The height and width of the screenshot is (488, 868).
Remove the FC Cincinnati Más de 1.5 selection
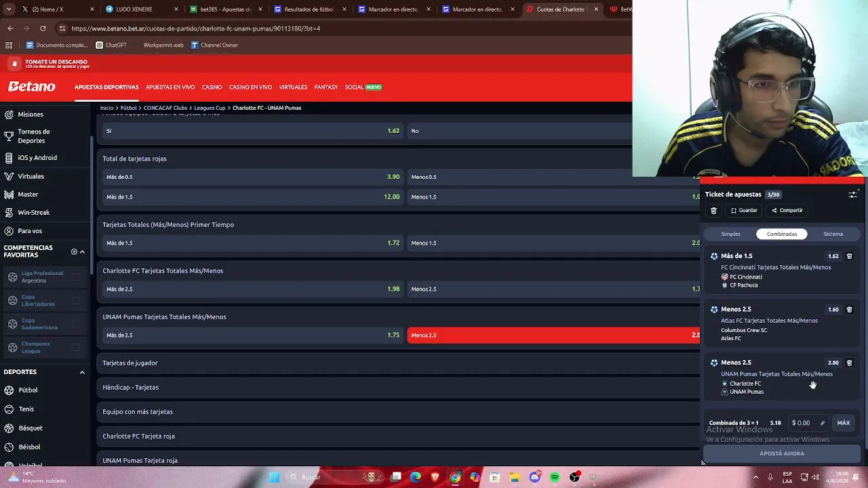849,256
